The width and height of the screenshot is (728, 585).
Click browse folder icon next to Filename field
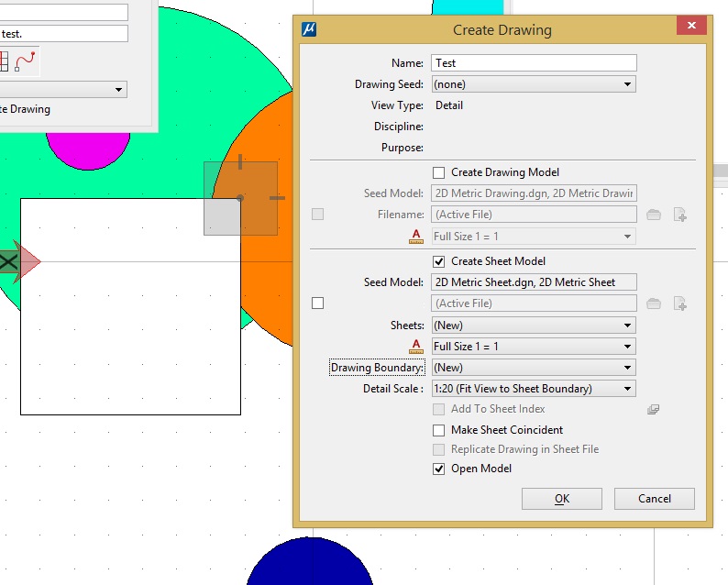pos(654,215)
